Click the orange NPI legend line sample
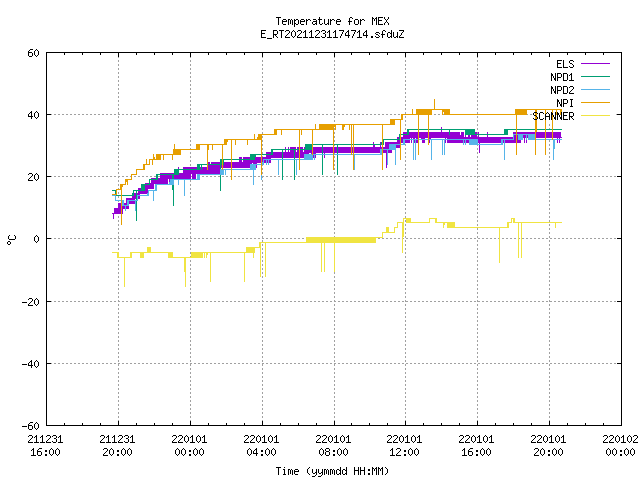This screenshot has width=640, height=480. [595, 103]
